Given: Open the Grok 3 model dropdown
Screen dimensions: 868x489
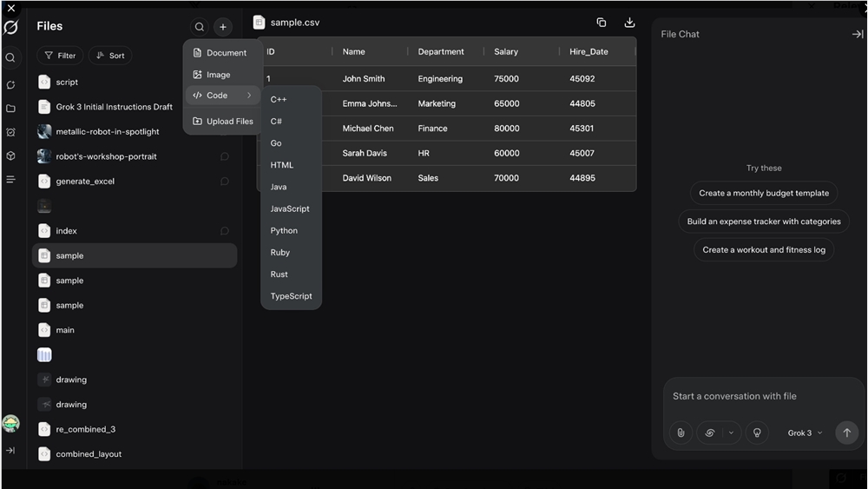Looking at the screenshot, I should coord(804,433).
